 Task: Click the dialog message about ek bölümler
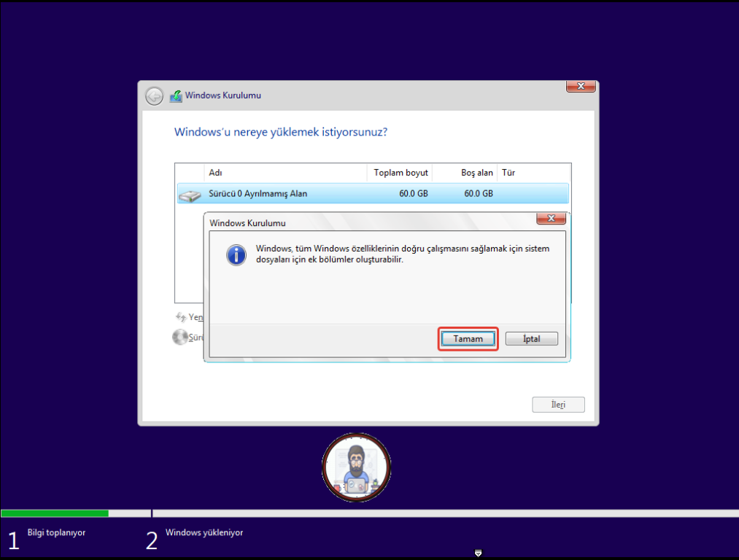click(x=403, y=254)
